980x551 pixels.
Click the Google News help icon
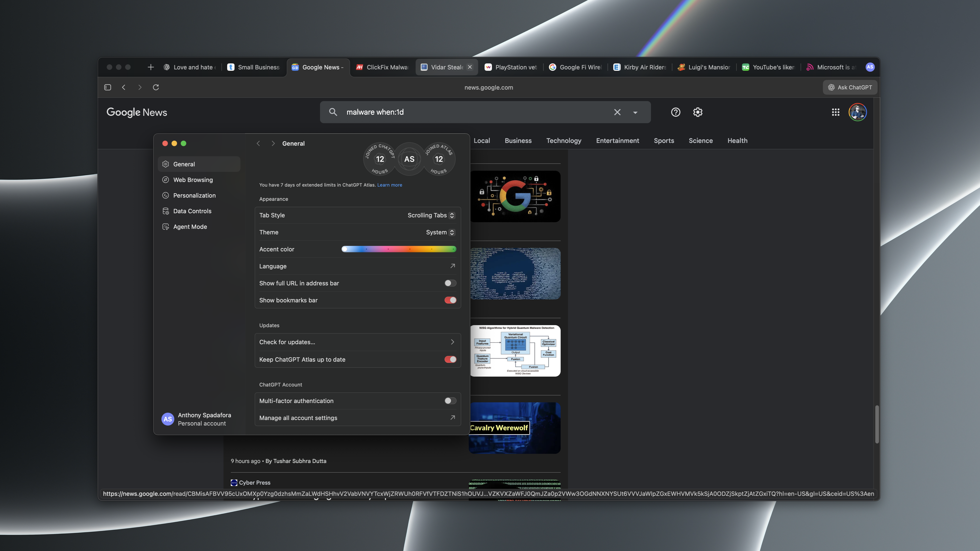tap(675, 112)
